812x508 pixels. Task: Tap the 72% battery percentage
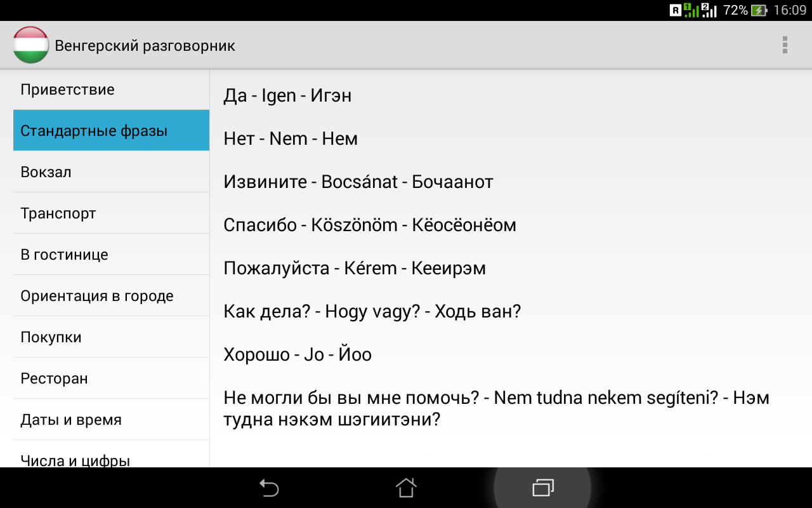tap(735, 10)
